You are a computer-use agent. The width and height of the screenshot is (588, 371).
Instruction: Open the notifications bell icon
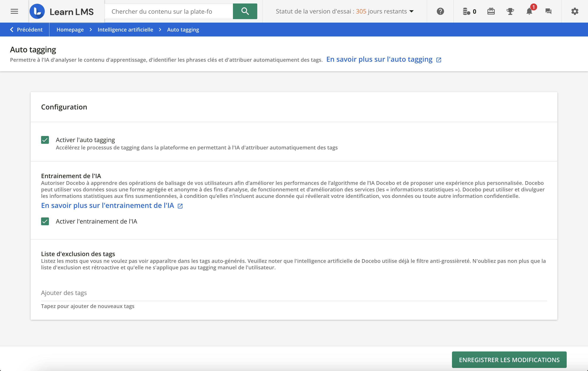click(529, 11)
